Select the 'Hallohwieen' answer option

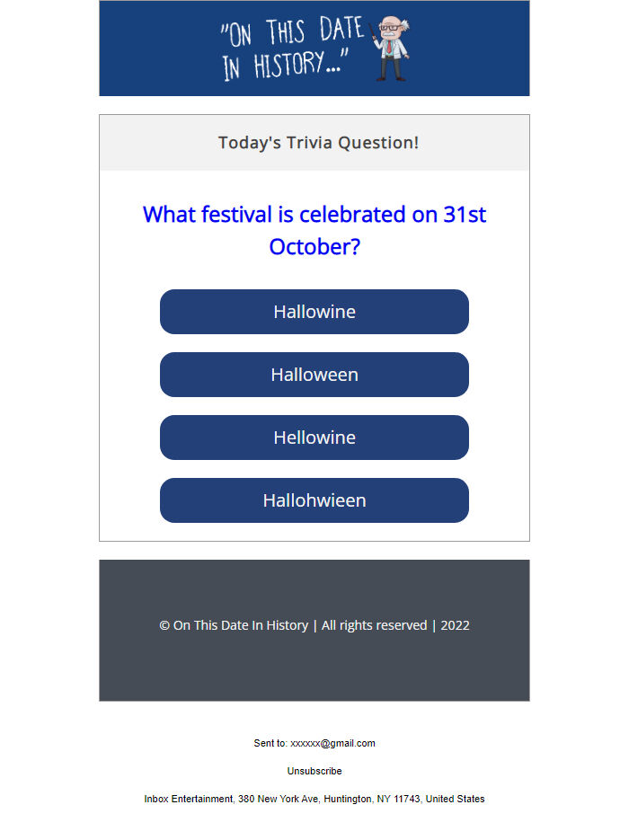314,500
